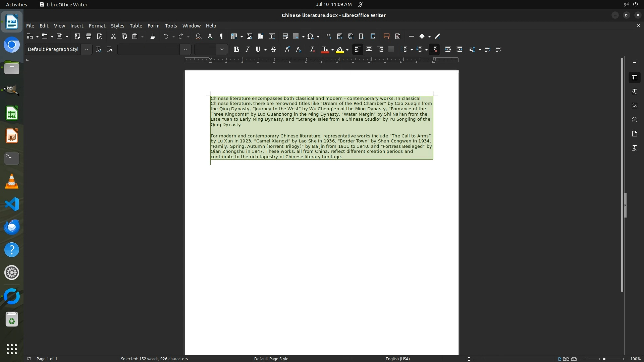
Task: Click the Print toolbar icon
Action: tap(89, 36)
